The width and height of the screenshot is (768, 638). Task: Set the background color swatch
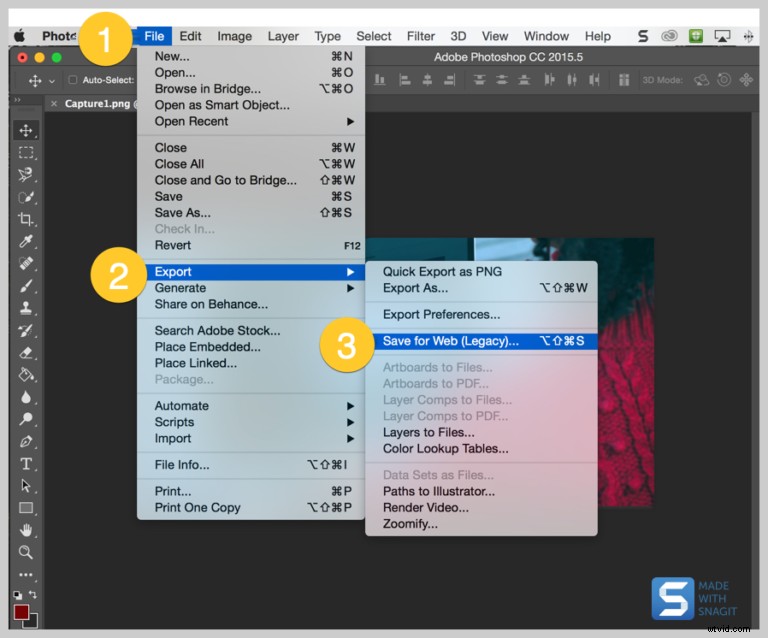[x=33, y=622]
